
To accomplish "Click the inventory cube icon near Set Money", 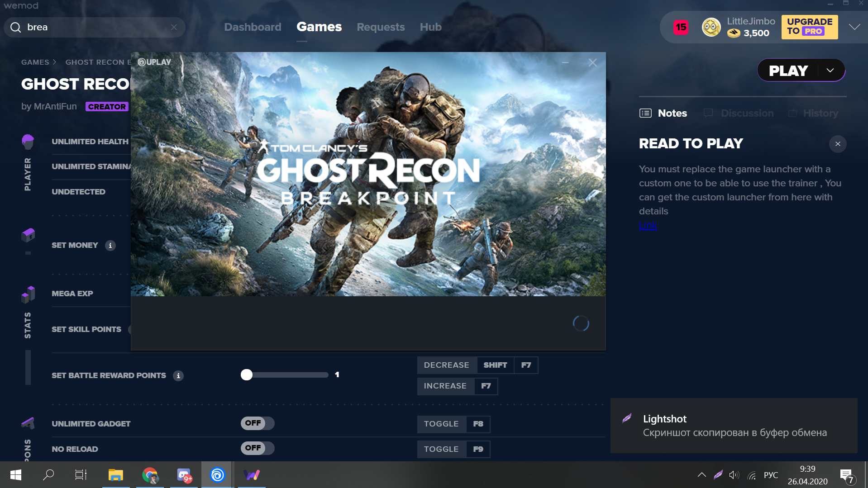I will pos(28,235).
